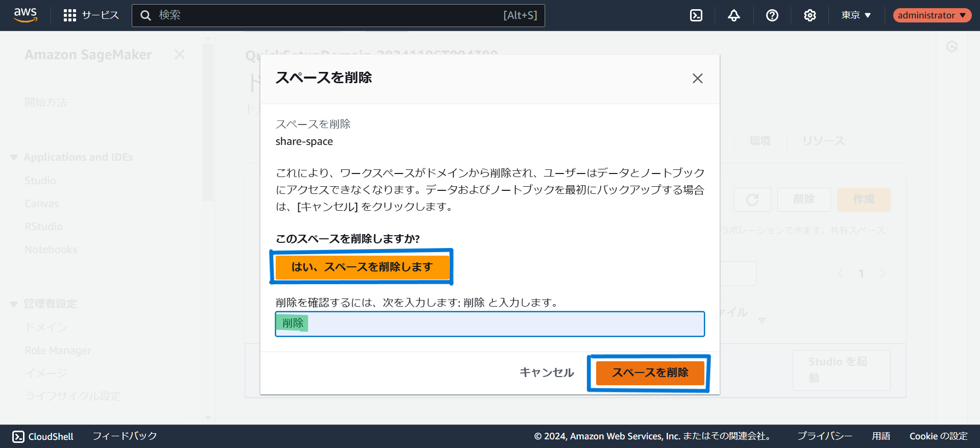Image resolution: width=980 pixels, height=448 pixels.
Task: Open the CloudShell icon in top bar
Action: (x=696, y=15)
